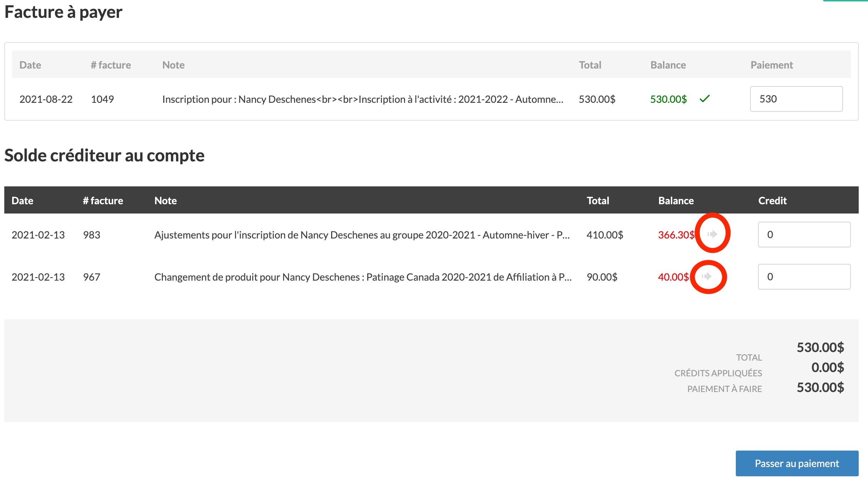Click Paiement column header

[772, 65]
